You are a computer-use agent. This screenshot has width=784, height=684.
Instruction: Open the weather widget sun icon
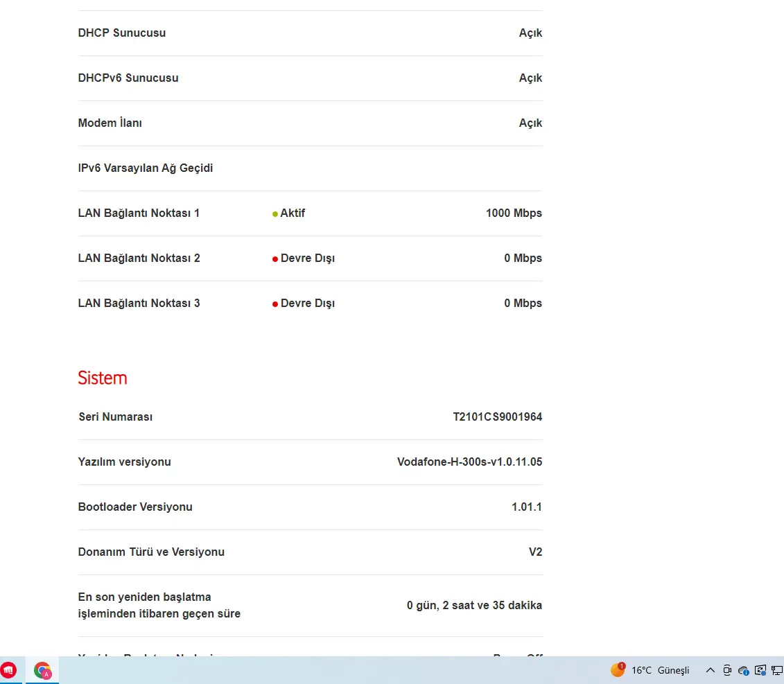(x=618, y=670)
